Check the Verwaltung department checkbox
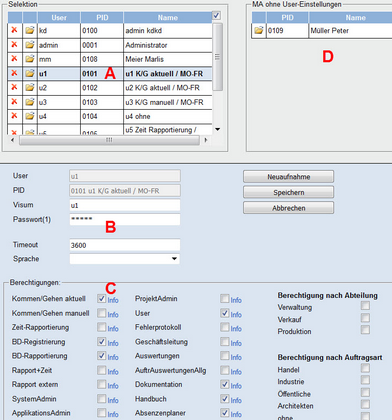The width and height of the screenshot is (392, 420). (365, 305)
